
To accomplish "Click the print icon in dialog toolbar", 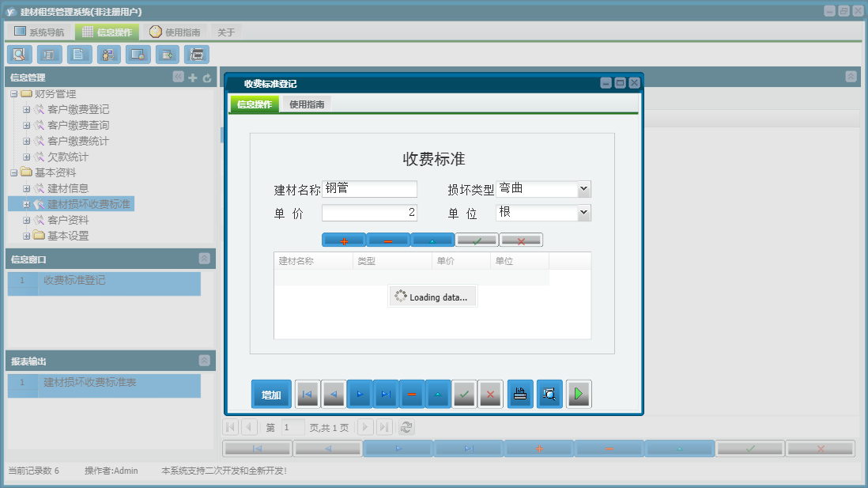I will point(520,394).
